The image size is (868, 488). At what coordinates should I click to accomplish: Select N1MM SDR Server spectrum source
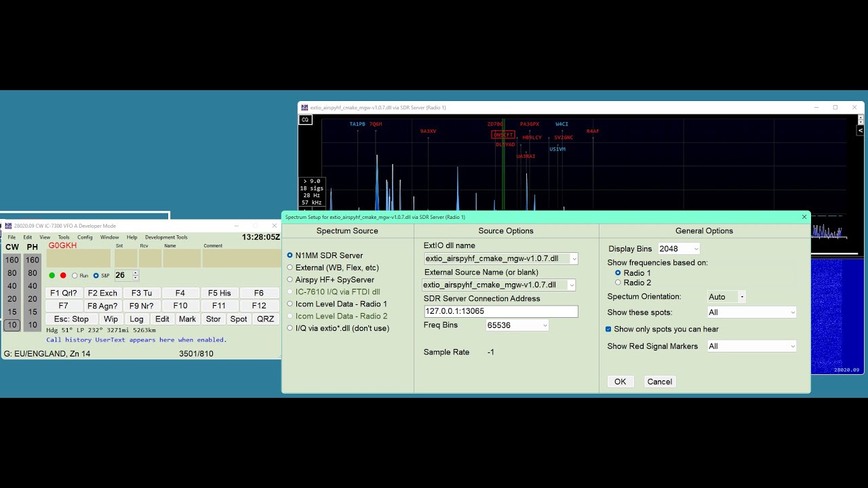tap(325, 256)
